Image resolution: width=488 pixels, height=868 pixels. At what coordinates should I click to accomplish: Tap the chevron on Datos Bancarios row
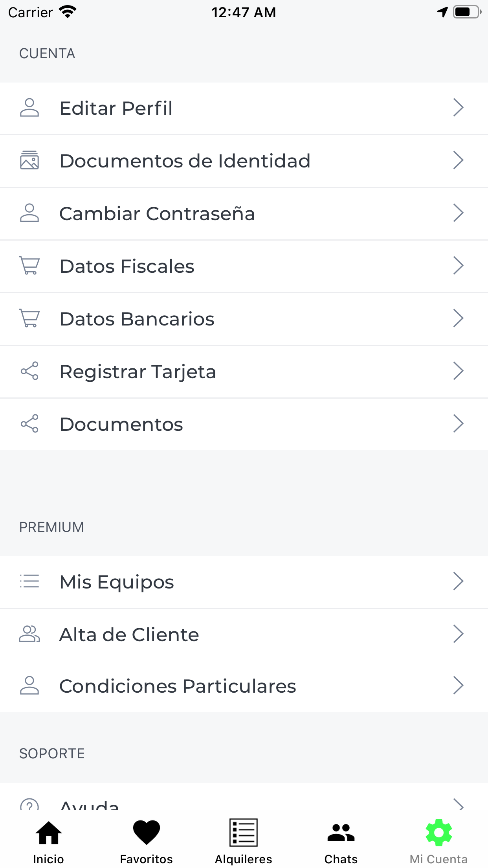458,318
